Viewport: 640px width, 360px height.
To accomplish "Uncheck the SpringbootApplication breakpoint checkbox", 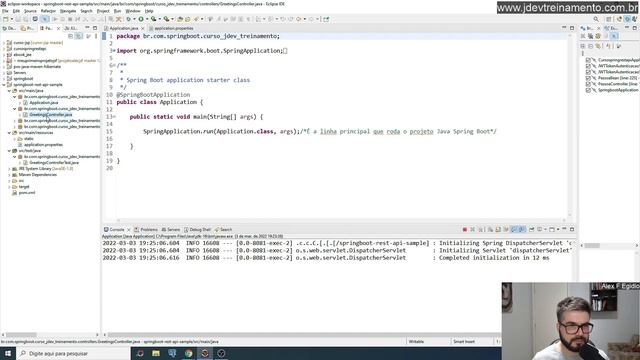I will click(588, 90).
